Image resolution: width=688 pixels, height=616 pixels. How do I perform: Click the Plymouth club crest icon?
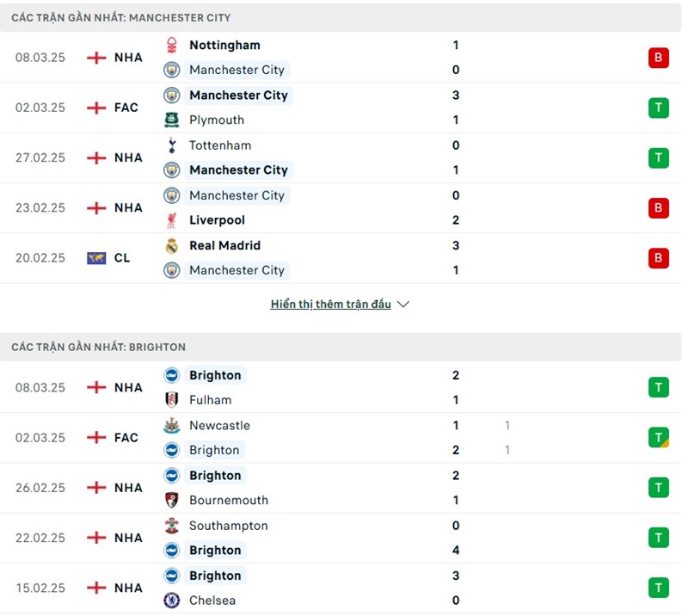tap(172, 120)
